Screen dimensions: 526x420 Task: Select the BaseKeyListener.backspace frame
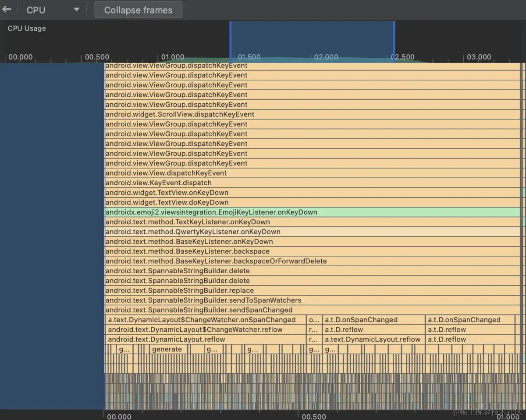[312, 251]
